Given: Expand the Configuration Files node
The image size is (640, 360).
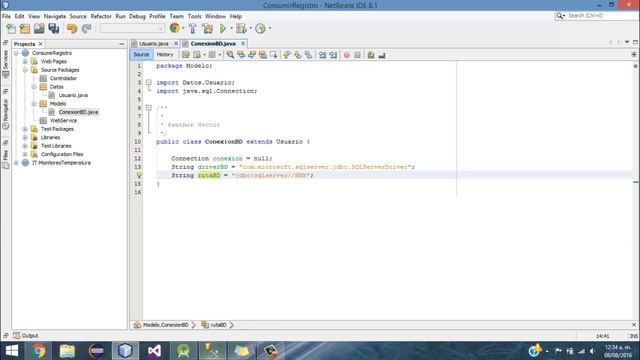Looking at the screenshot, I should pos(25,154).
